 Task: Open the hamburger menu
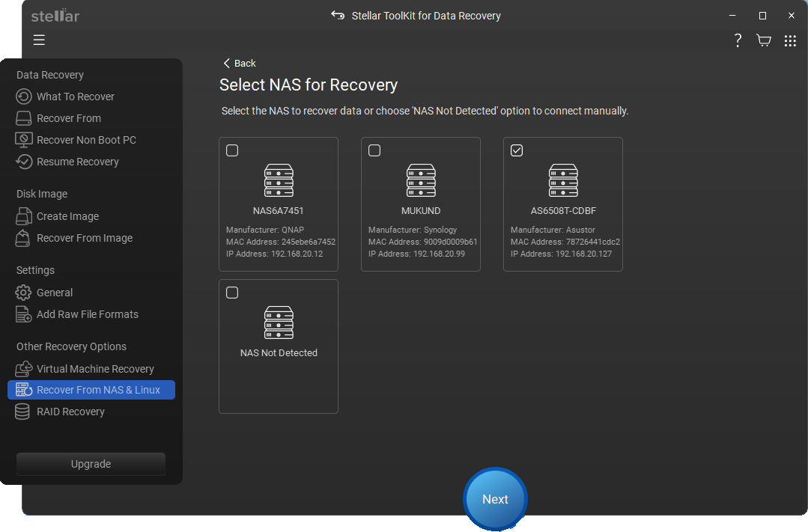point(39,40)
